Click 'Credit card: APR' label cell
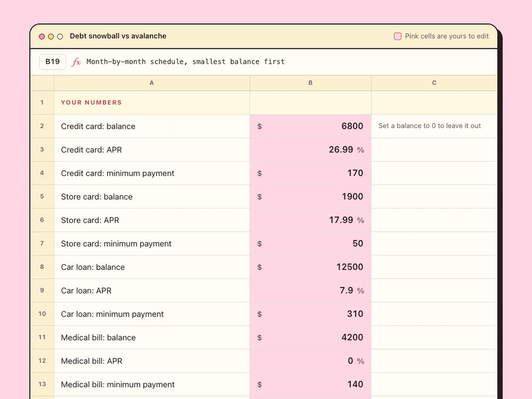The height and width of the screenshot is (399, 532). tap(152, 149)
